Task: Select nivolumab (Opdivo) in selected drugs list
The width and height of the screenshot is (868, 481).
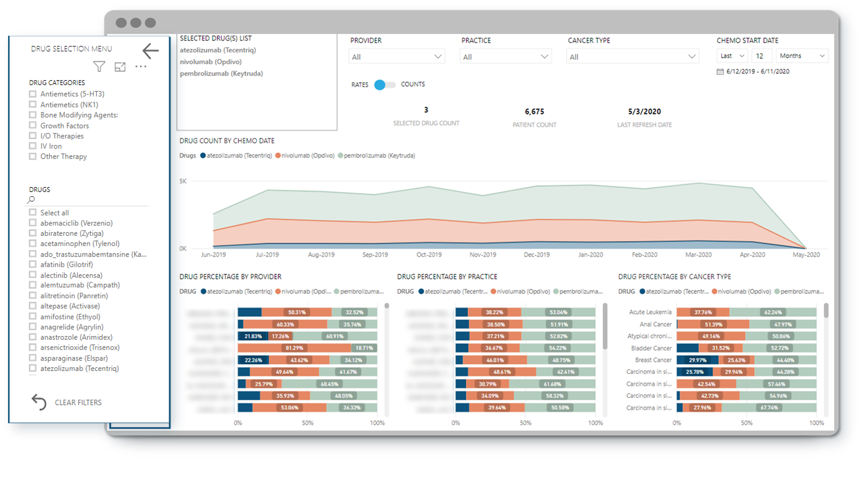Action: pyautogui.click(x=211, y=62)
